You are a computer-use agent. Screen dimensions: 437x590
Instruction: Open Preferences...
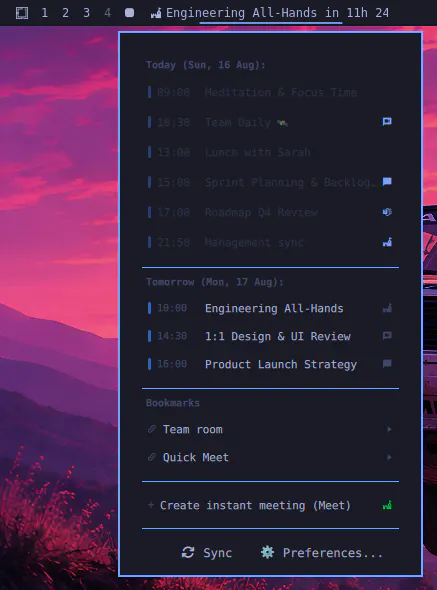coord(322,553)
